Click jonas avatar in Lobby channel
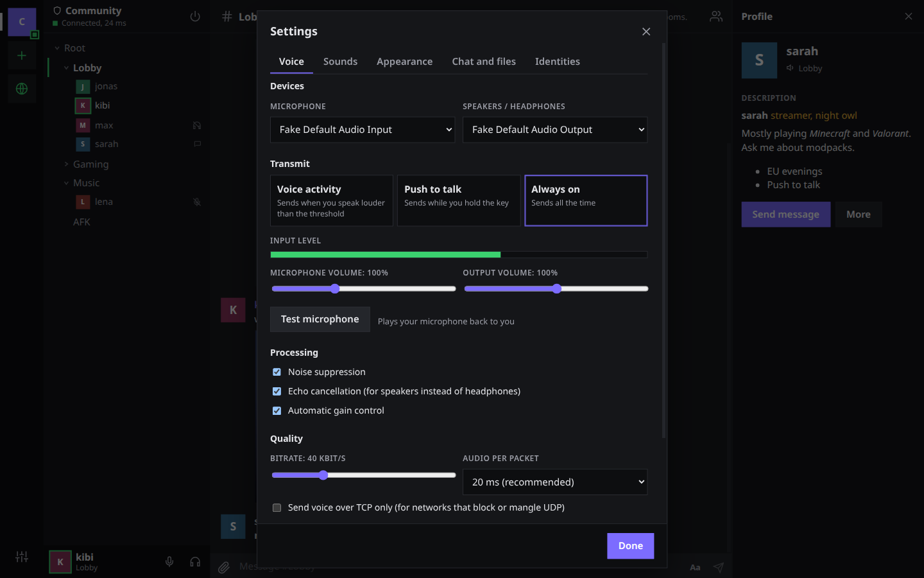Image resolution: width=924 pixels, height=578 pixels. (83, 87)
